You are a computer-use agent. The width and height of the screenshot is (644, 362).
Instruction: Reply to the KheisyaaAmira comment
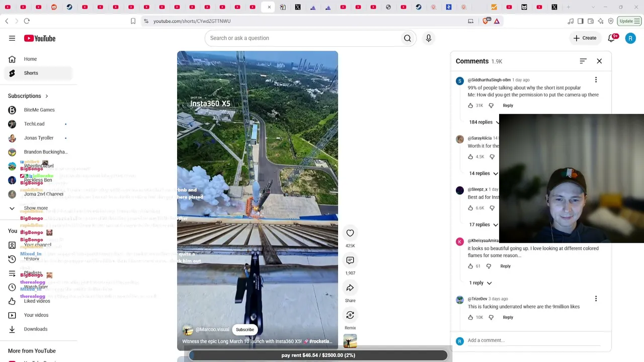coord(505,266)
